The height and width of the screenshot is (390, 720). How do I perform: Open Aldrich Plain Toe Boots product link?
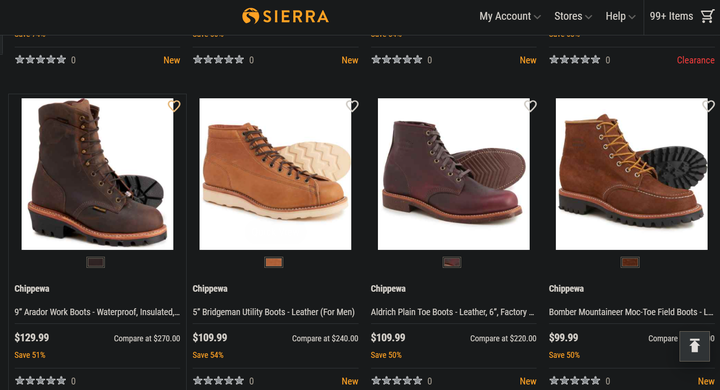(453, 312)
